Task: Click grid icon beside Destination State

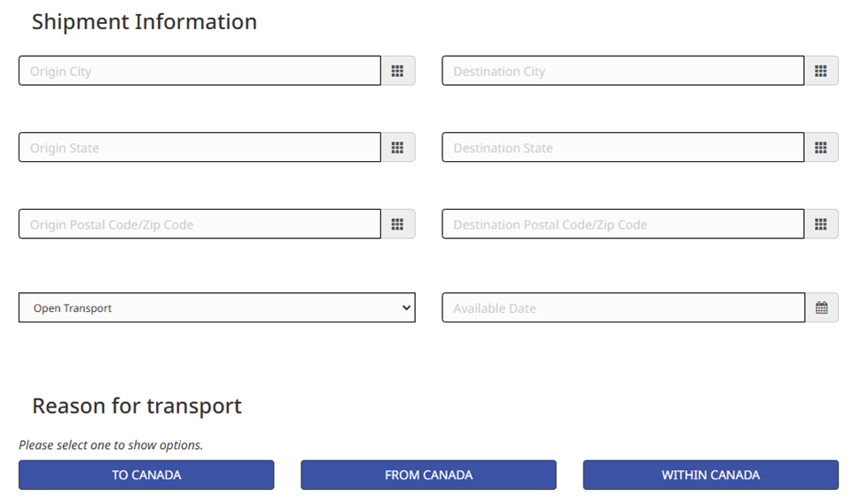Action: (821, 148)
